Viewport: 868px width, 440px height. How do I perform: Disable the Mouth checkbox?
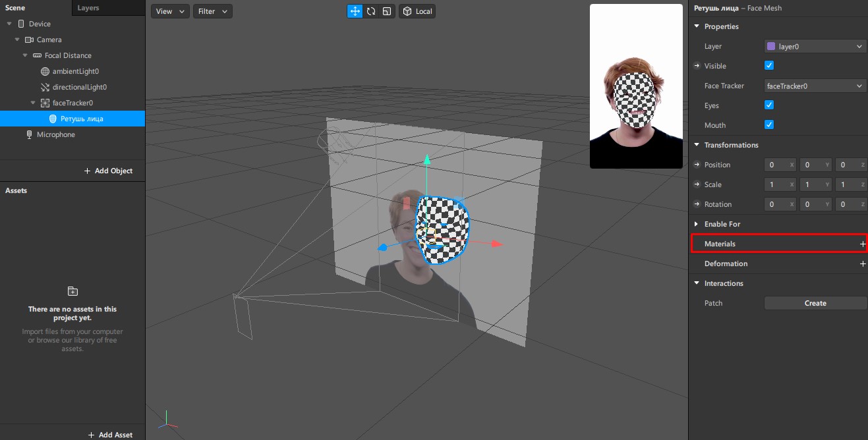click(x=768, y=125)
